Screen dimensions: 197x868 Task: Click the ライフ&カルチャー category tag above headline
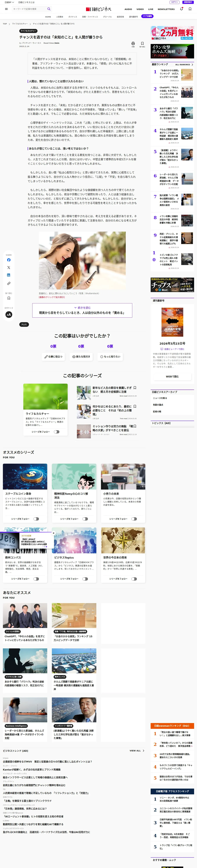(x=28, y=31)
